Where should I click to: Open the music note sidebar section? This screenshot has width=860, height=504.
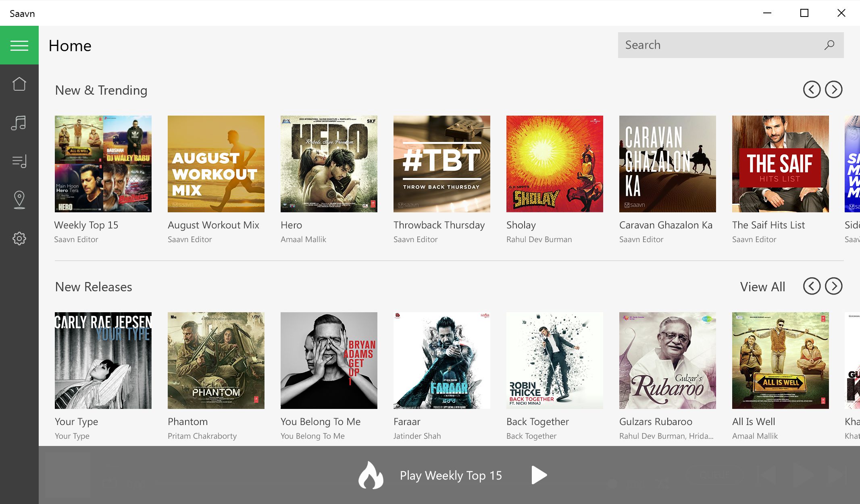point(19,123)
